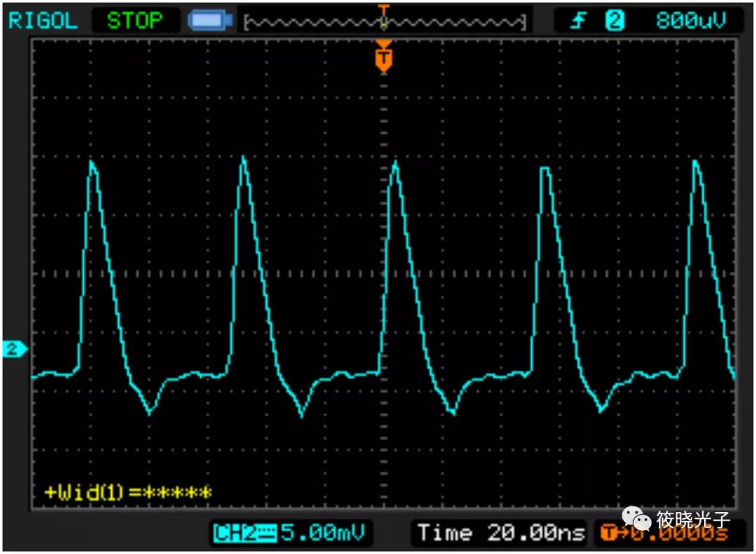The width and height of the screenshot is (756, 554).
Task: Toggle the green STOP acquisition status
Action: tap(134, 20)
